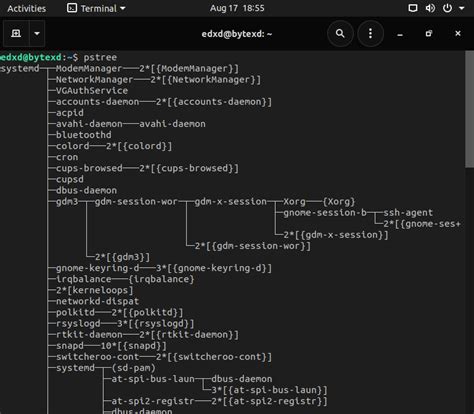Image resolution: width=474 pixels, height=414 pixels.
Task: Click the gnome-session-b process text
Action: click(x=325, y=213)
